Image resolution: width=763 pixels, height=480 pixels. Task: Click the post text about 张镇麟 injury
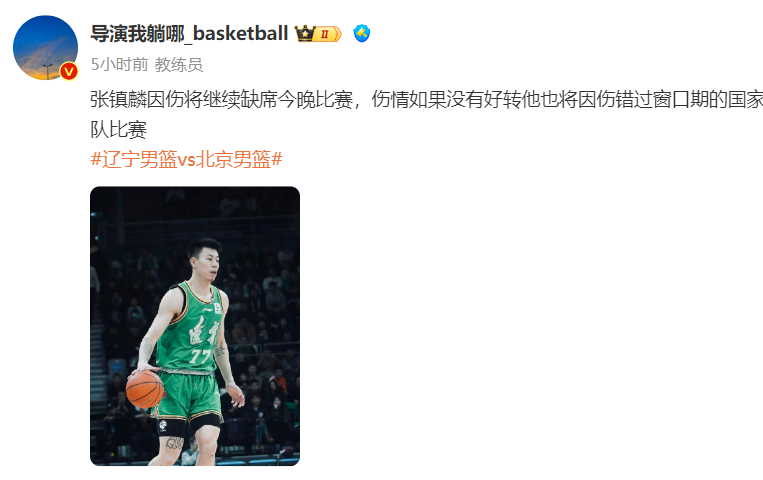click(426, 114)
